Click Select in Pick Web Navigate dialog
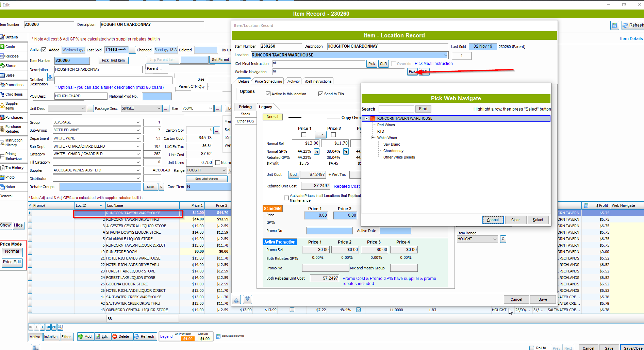The width and height of the screenshot is (644, 350). coord(538,220)
